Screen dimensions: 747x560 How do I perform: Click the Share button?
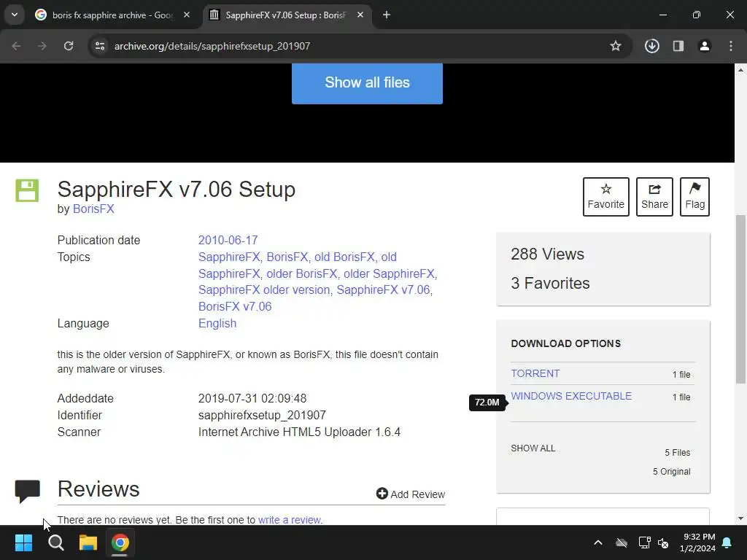pos(654,197)
